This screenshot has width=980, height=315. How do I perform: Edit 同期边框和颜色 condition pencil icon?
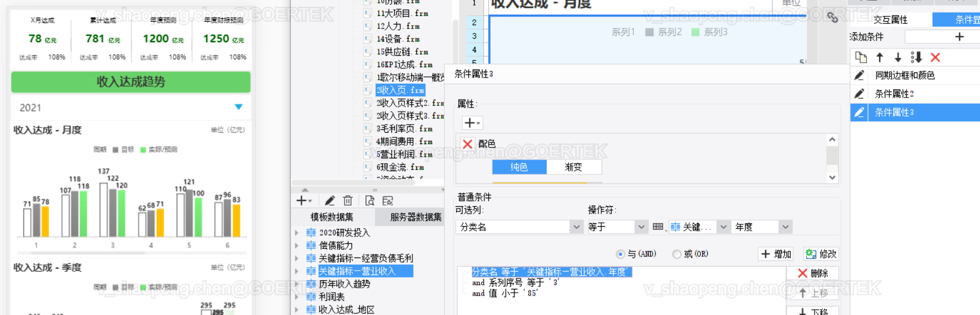(859, 75)
